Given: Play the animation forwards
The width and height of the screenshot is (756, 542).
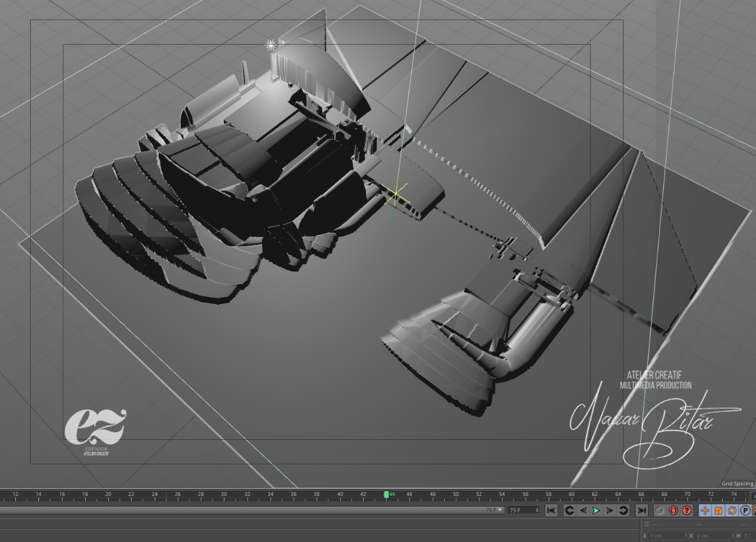Looking at the screenshot, I should [x=596, y=511].
